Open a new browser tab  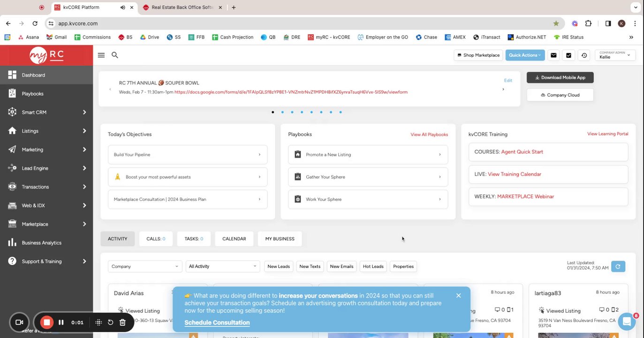tap(234, 8)
